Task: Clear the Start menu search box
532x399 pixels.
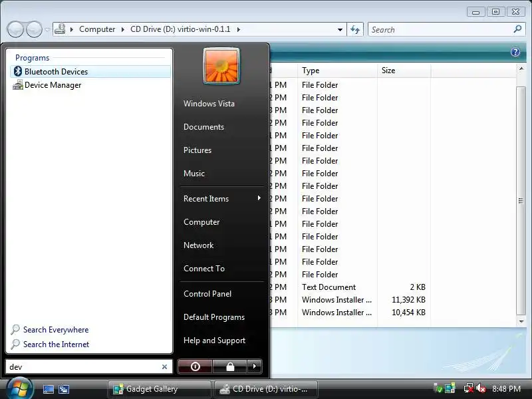Action: (164, 366)
